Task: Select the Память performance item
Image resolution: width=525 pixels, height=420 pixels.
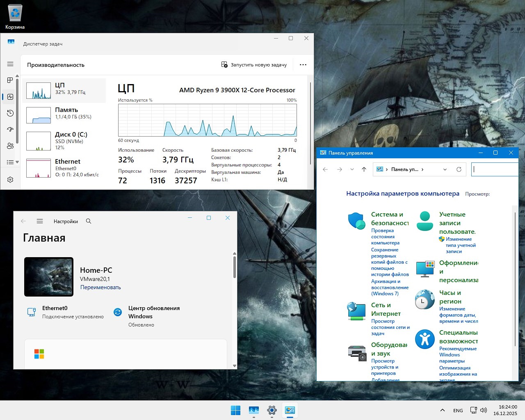Action: pos(64,115)
